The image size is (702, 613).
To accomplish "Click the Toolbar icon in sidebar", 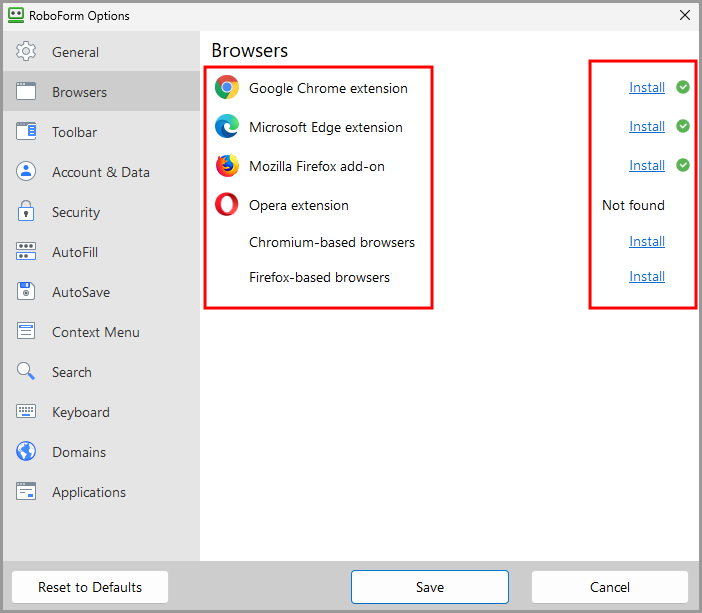I will [26, 131].
